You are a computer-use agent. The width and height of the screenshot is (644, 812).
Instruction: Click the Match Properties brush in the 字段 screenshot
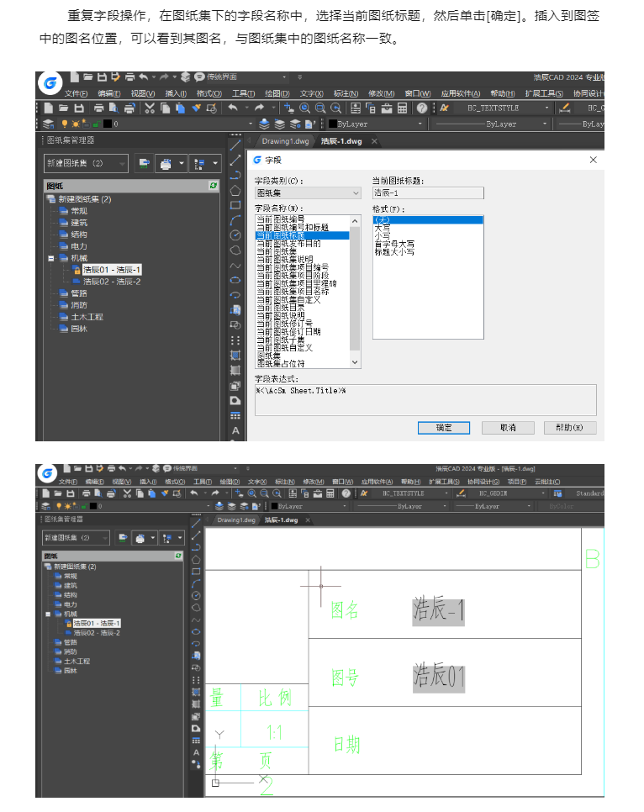[x=197, y=108]
